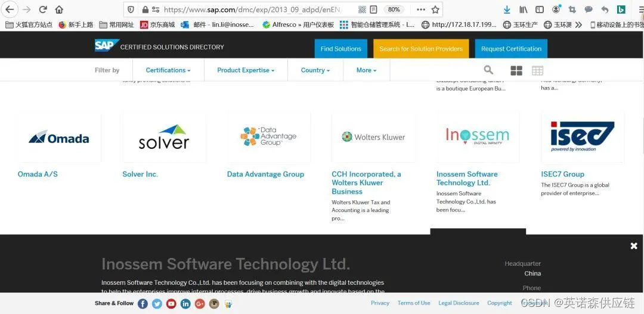Viewport: 644px width, 314px height.
Task: Switch to grid tile view
Action: [x=516, y=70]
